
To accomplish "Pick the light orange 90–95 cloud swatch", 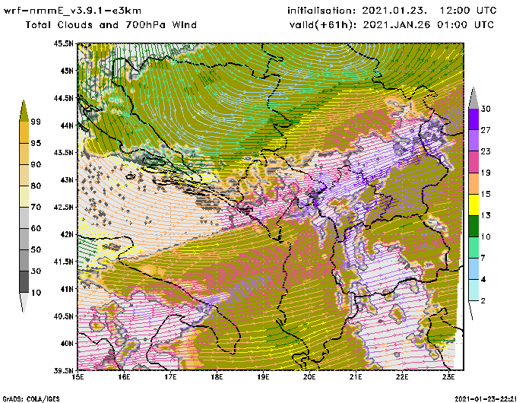I will 24,154.
